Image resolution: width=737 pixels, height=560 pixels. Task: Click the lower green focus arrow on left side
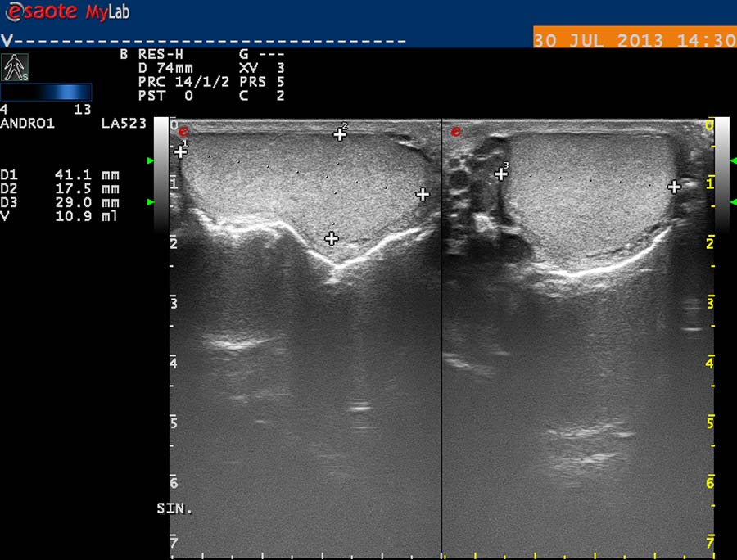click(150, 201)
